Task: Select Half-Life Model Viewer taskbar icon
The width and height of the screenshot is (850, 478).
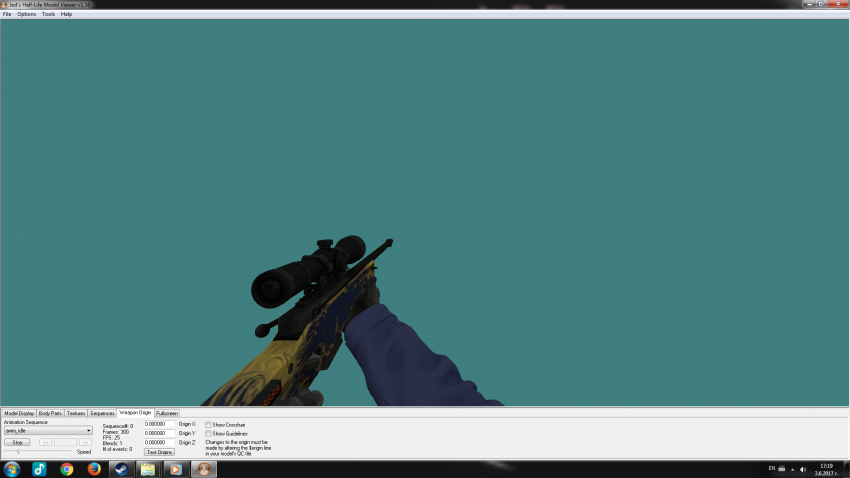Action: [203, 469]
